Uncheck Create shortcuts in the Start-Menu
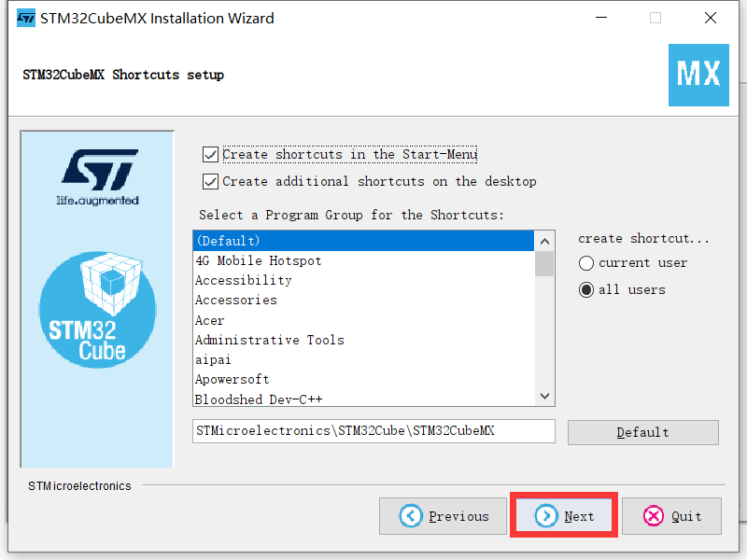747x560 pixels. click(211, 155)
